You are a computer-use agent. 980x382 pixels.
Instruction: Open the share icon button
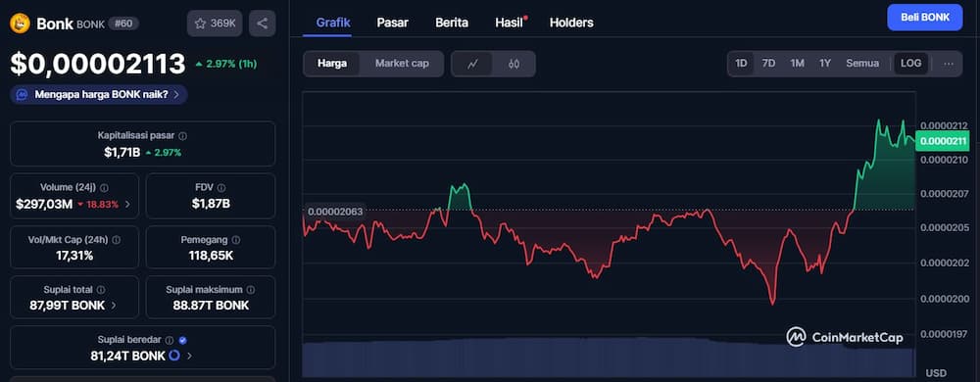coord(262,24)
